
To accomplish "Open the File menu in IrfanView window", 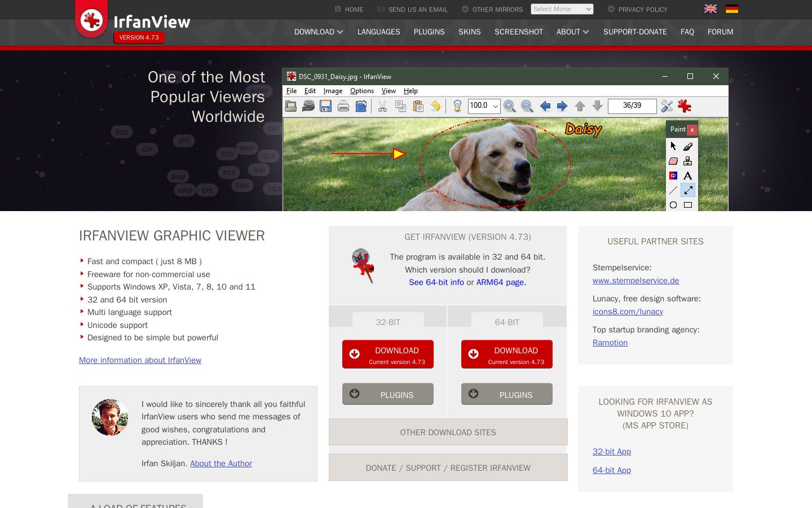I will (292, 91).
